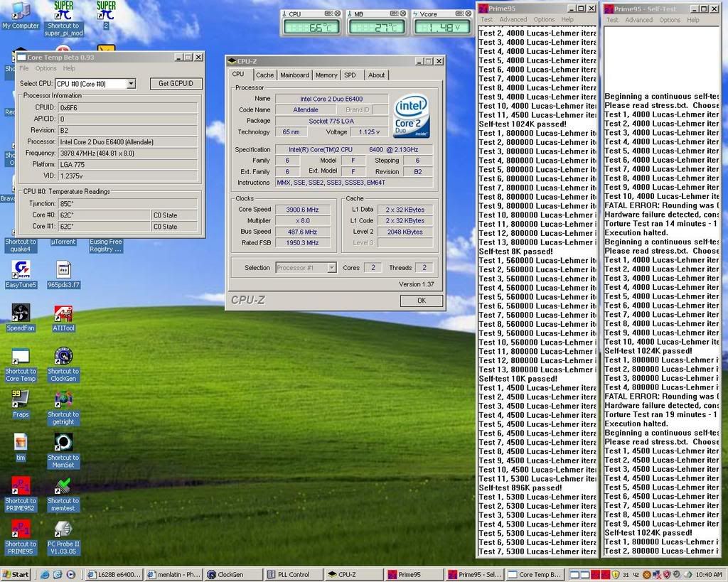Switch to the Memory tab in CPU-Z
The width and height of the screenshot is (728, 582).
(x=326, y=75)
